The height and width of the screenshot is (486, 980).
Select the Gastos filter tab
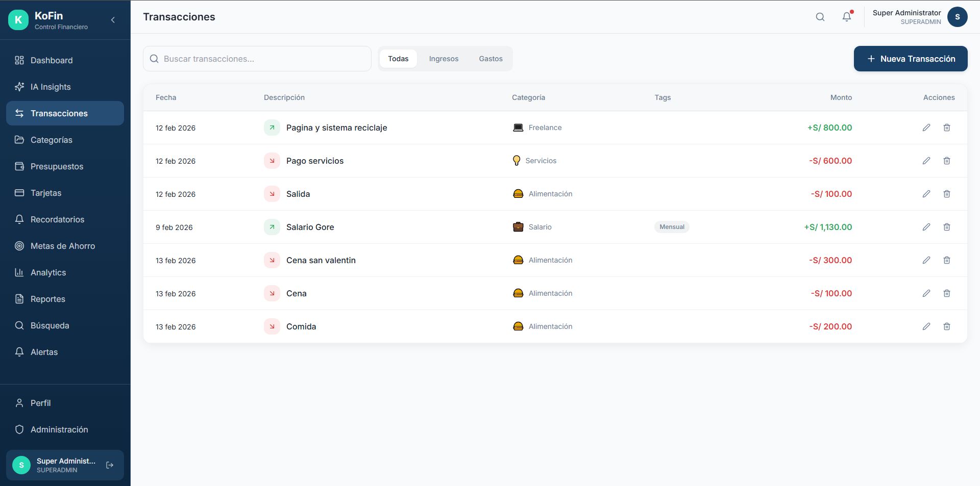point(490,59)
